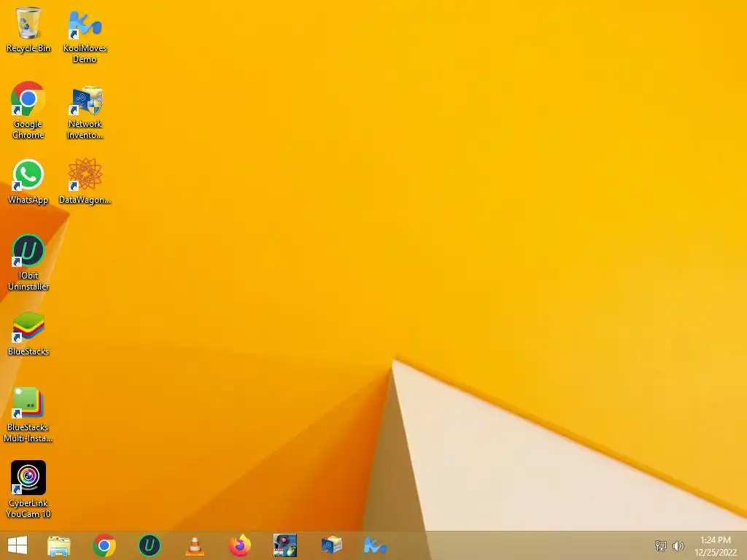This screenshot has height=560, width=747.
Task: Launch VLC media player from taskbar
Action: point(194,545)
